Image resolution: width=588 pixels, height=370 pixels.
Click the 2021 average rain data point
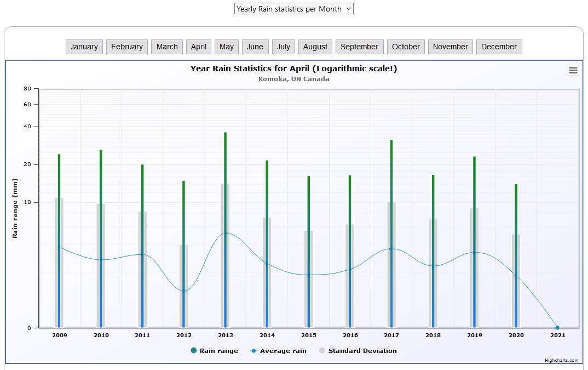[x=557, y=328]
